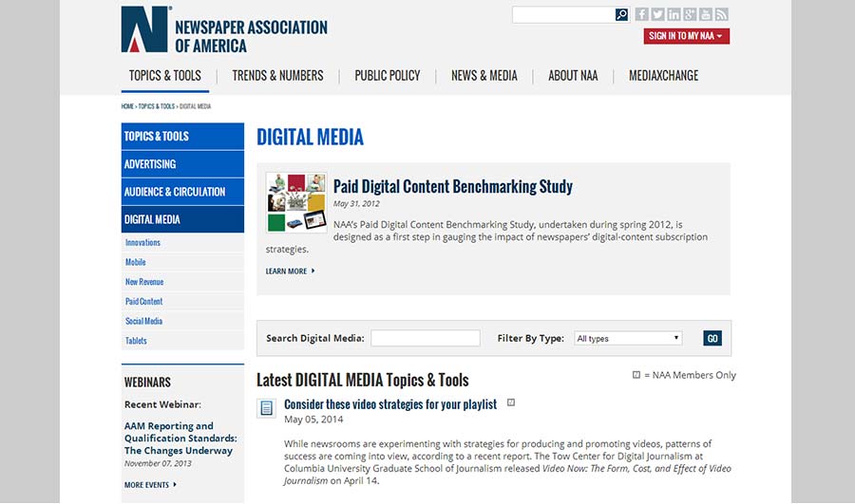Image resolution: width=855 pixels, height=504 pixels.
Task: Click the GO button
Action: click(x=712, y=338)
